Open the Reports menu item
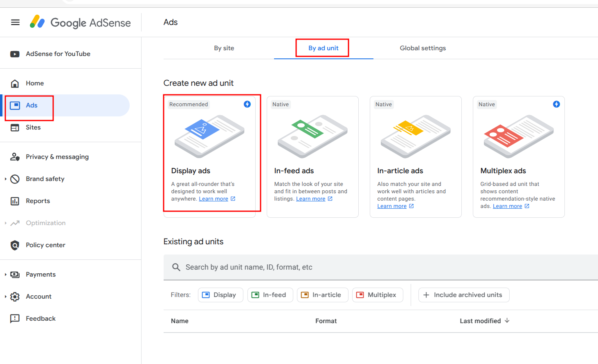This screenshot has width=598, height=364. click(65, 201)
